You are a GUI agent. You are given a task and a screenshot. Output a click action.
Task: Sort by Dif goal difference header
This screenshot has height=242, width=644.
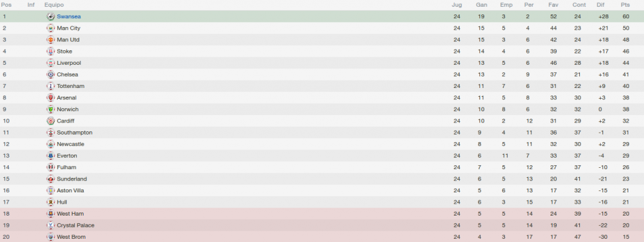pyautogui.click(x=601, y=5)
